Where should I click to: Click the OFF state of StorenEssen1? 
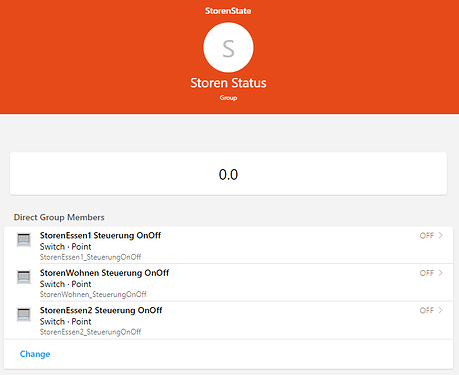(x=427, y=236)
